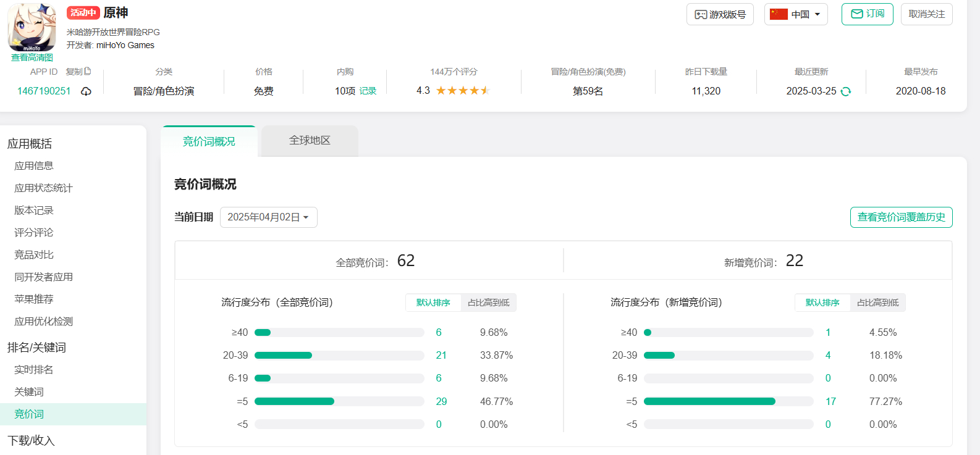Click 46.77% percentage in 全部竞价词
The width and height of the screenshot is (980, 455).
497,401
